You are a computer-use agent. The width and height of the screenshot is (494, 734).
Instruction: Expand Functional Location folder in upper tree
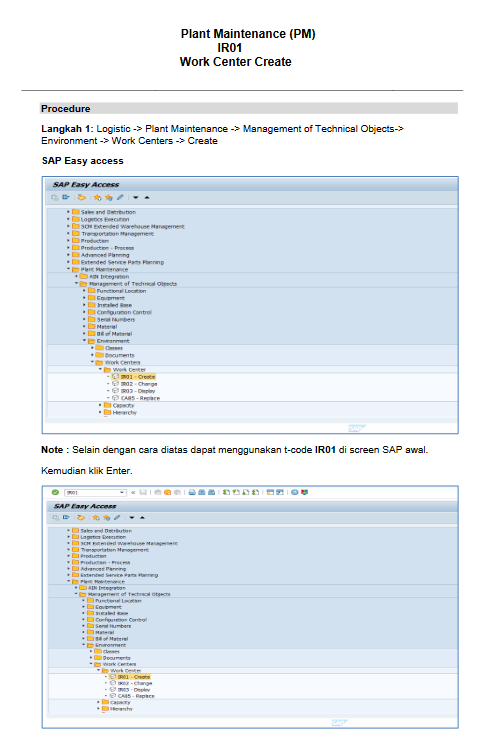(84, 291)
